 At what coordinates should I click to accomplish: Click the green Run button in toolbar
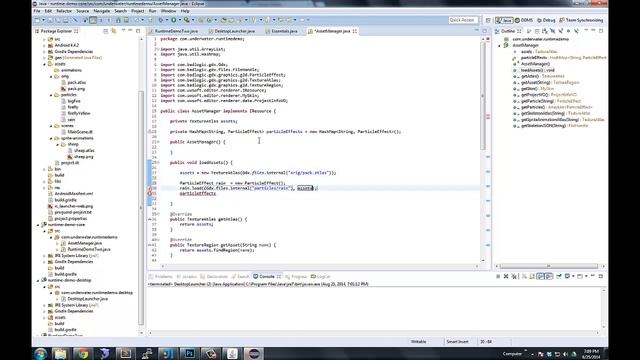(173, 20)
